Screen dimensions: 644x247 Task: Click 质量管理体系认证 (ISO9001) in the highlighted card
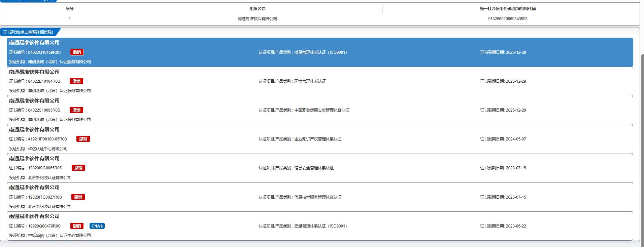[320, 52]
